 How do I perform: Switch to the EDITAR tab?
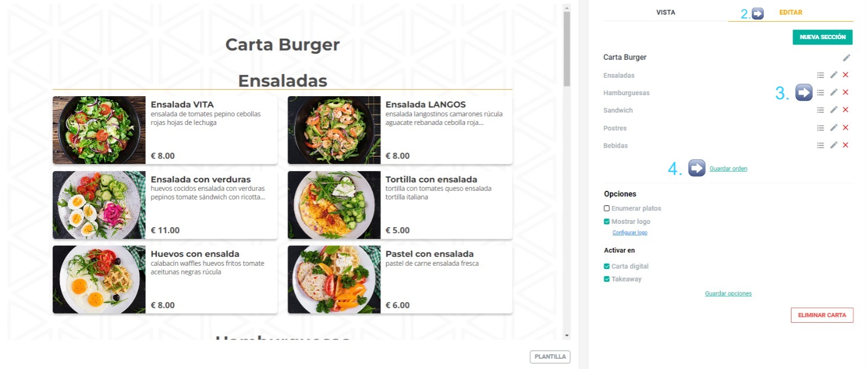coord(790,12)
